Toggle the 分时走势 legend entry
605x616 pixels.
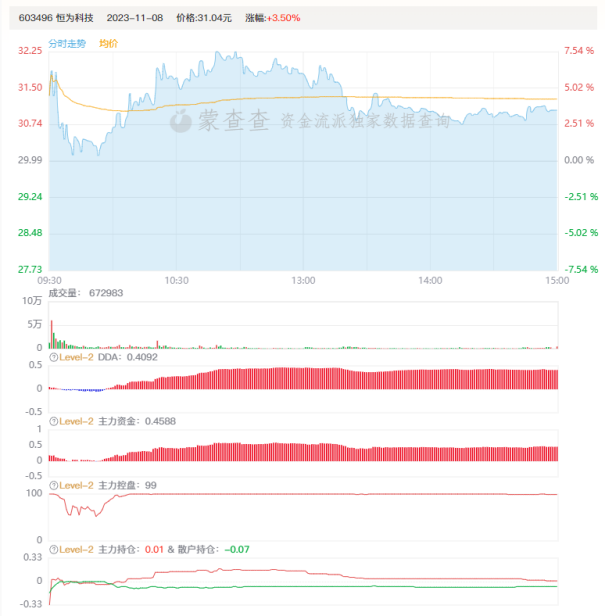click(x=67, y=44)
